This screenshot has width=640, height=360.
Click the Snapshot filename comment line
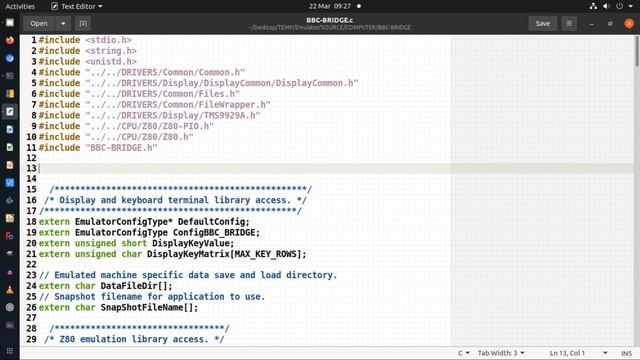click(x=152, y=297)
